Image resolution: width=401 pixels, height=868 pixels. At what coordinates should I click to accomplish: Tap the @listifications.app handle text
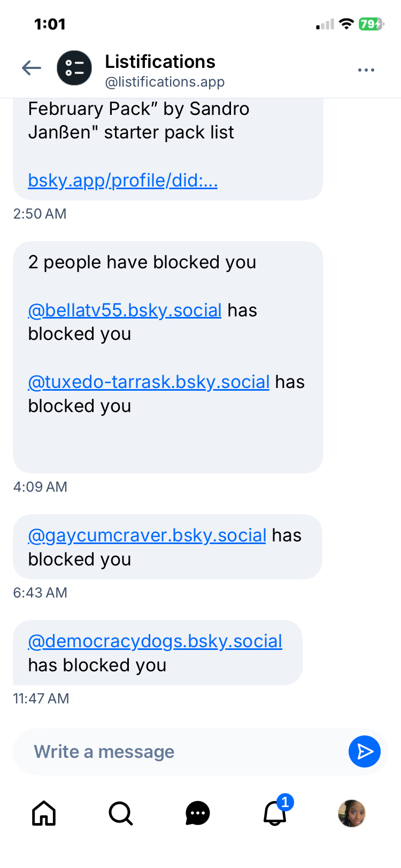(165, 82)
